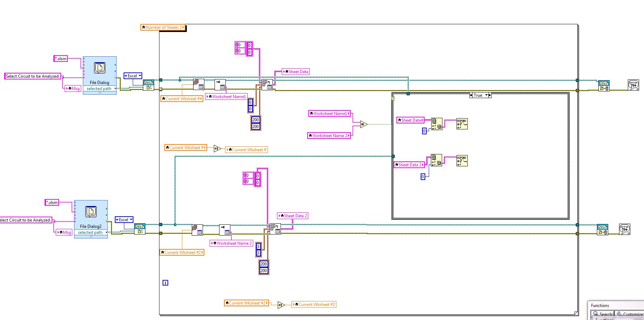Select the search array icon in the lower case row
This screenshot has height=320, width=644.
[462, 161]
